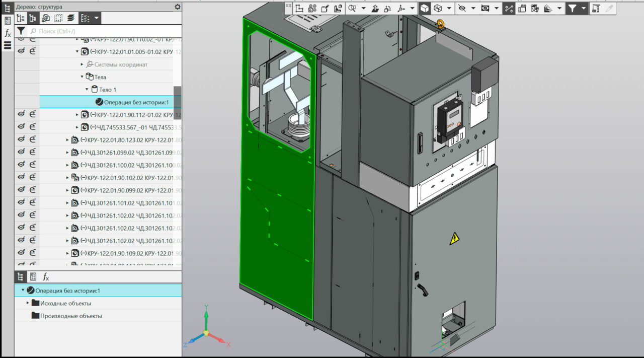The width and height of the screenshot is (644, 358).
Task: Toggle visibility eye for КРУ-122.01.90.109.02 row
Action: click(x=22, y=253)
